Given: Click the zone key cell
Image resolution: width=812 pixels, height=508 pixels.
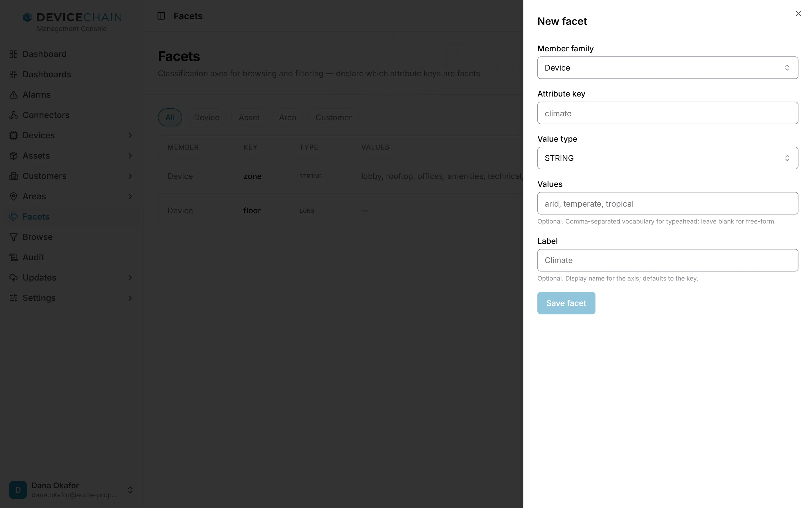Looking at the screenshot, I should (252, 176).
